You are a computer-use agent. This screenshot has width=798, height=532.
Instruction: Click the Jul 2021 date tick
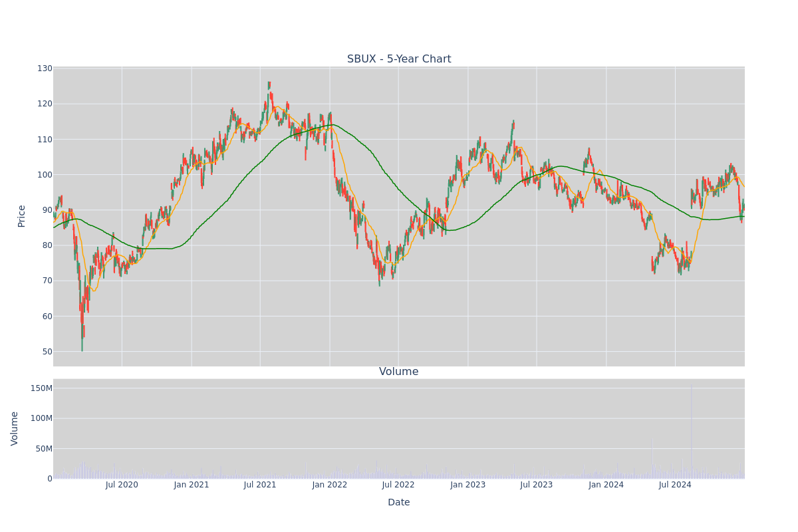(x=260, y=485)
